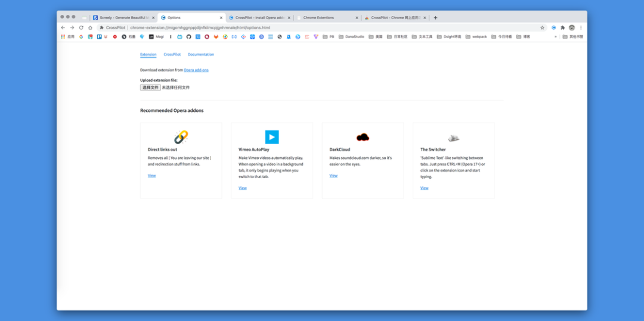
Task: Click the browser forward arrow
Action: pos(72,27)
